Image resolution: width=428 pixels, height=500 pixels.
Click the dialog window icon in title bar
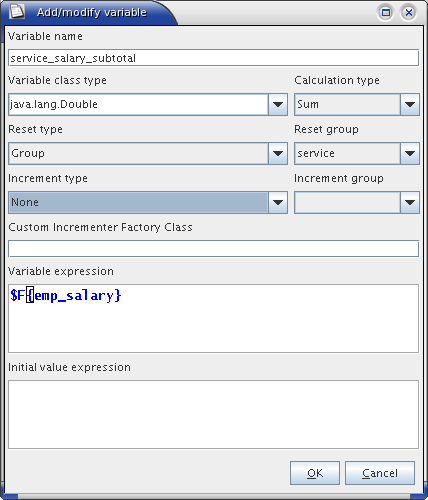click(16, 11)
